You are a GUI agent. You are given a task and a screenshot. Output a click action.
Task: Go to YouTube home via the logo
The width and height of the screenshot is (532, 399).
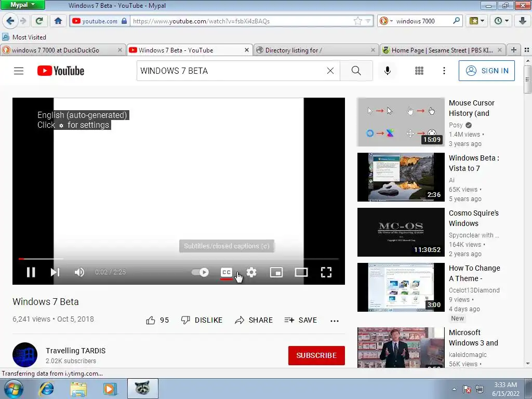click(61, 71)
